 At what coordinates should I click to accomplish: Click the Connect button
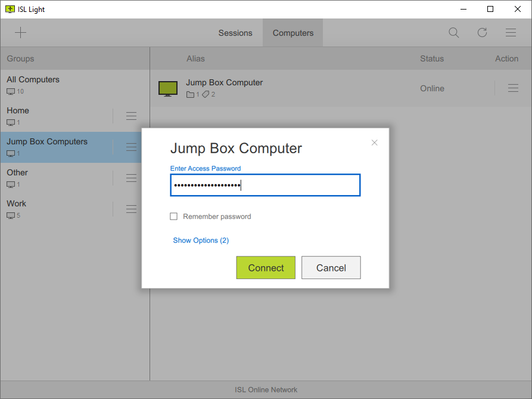tap(266, 267)
